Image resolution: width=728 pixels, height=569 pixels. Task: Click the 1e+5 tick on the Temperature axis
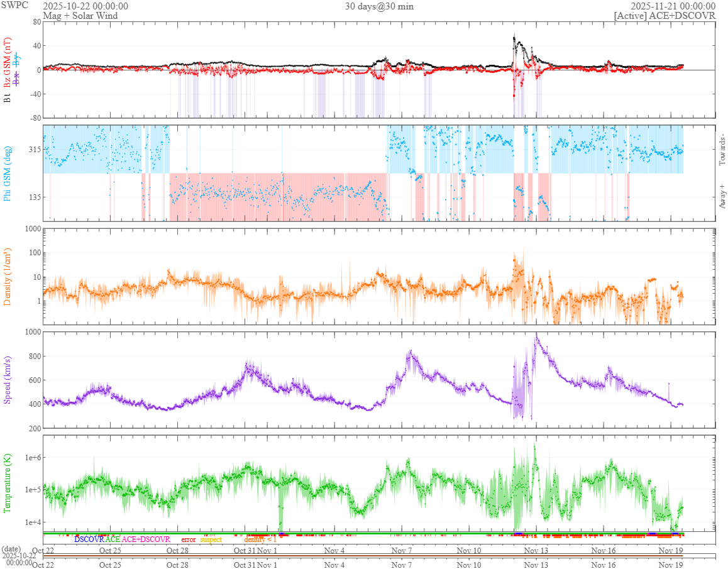[33, 490]
